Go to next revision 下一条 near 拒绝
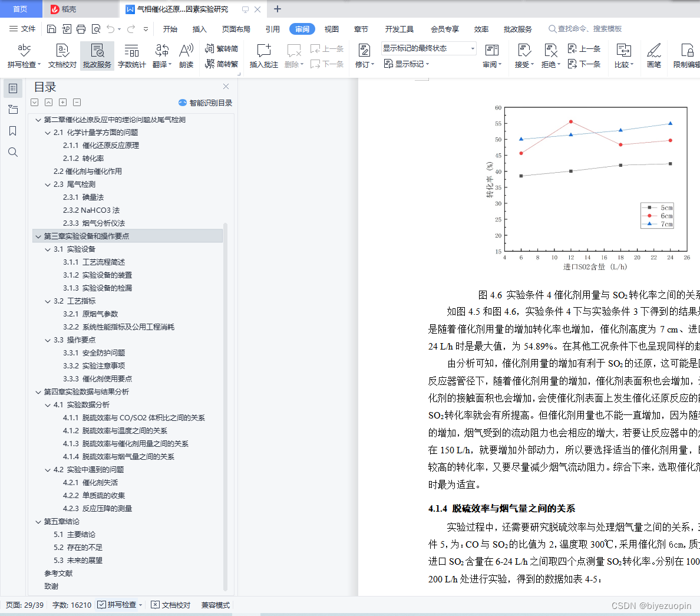The height and width of the screenshot is (616, 700). coord(585,64)
